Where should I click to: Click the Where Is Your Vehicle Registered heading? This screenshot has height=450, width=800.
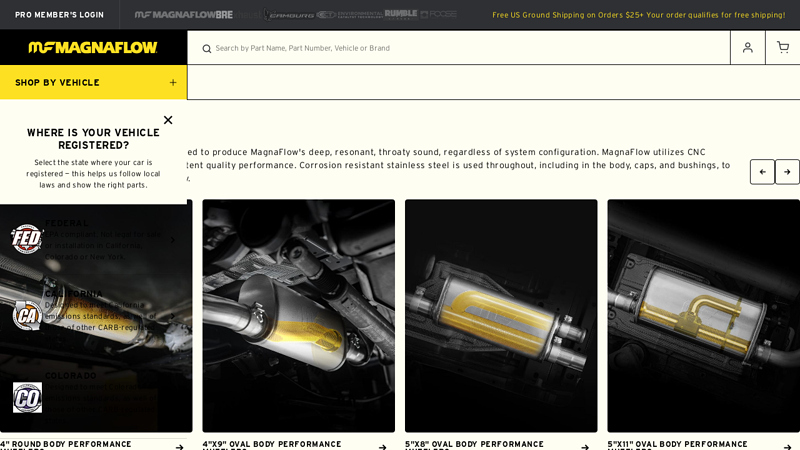93,139
